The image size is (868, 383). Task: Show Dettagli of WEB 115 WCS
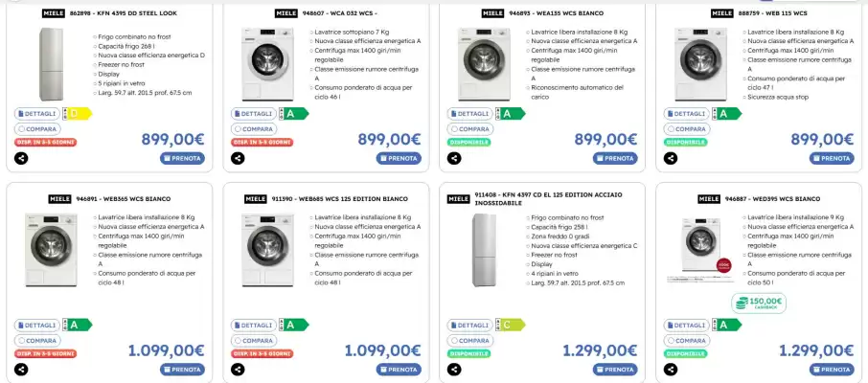click(x=686, y=113)
